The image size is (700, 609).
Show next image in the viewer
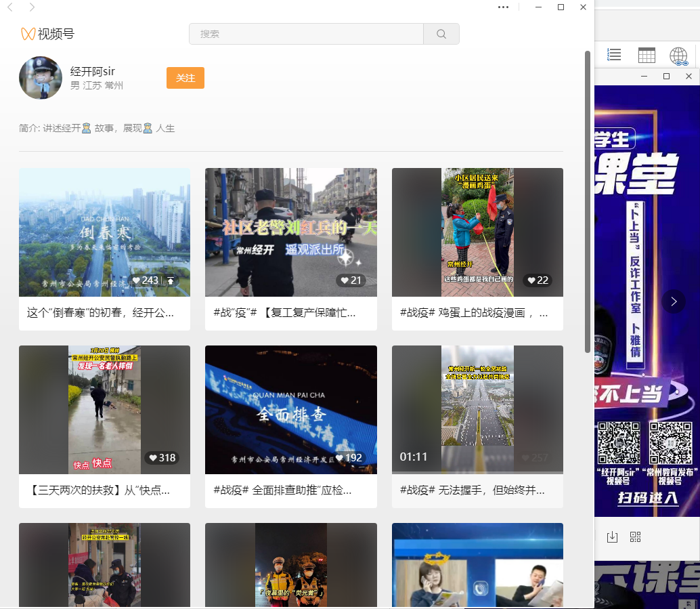click(x=673, y=301)
